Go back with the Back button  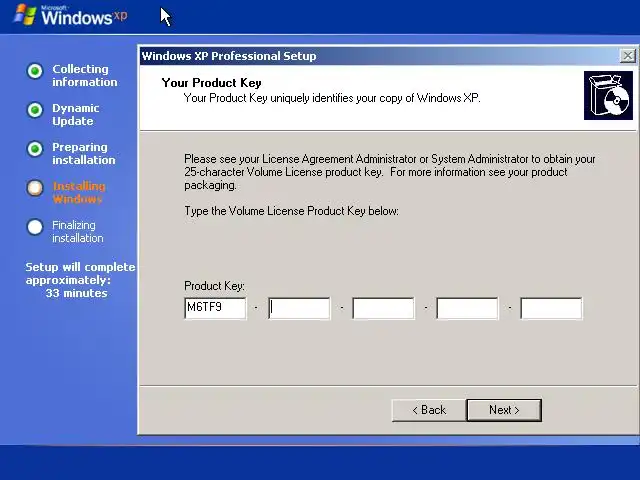[x=429, y=410]
